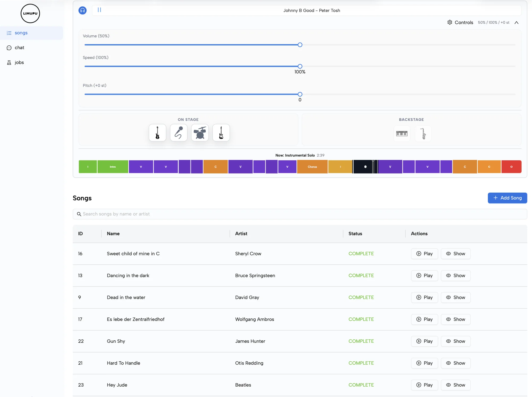The height and width of the screenshot is (397, 532).
Task: Adjust the Speed slider handle
Action: 300,66
